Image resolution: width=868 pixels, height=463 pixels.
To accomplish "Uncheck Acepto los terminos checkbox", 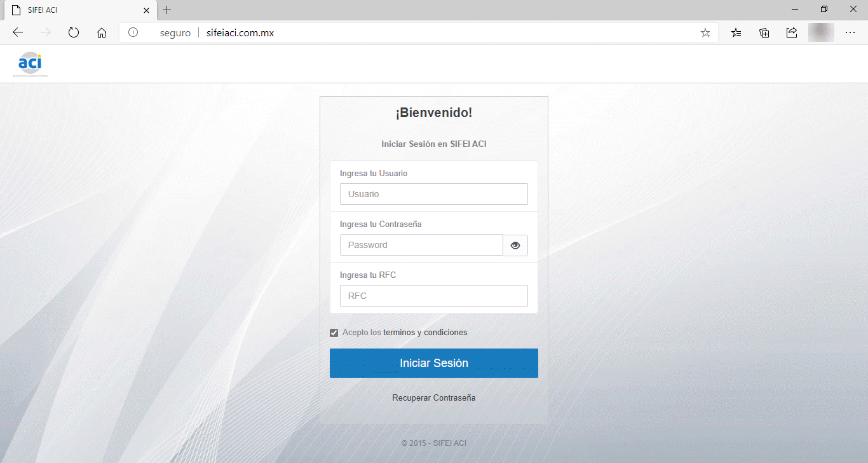I will pos(334,333).
